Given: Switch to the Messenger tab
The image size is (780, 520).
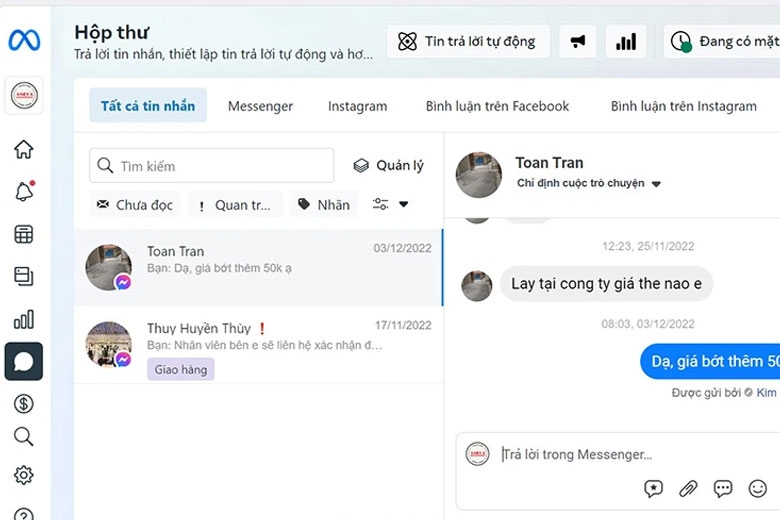Looking at the screenshot, I should pyautogui.click(x=260, y=106).
